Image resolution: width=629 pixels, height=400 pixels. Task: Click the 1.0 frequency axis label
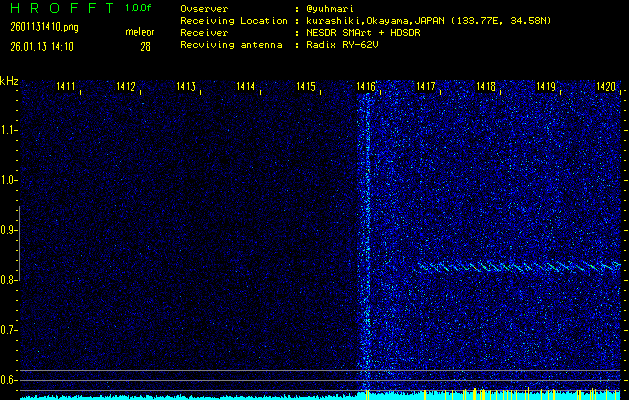[x=7, y=180]
